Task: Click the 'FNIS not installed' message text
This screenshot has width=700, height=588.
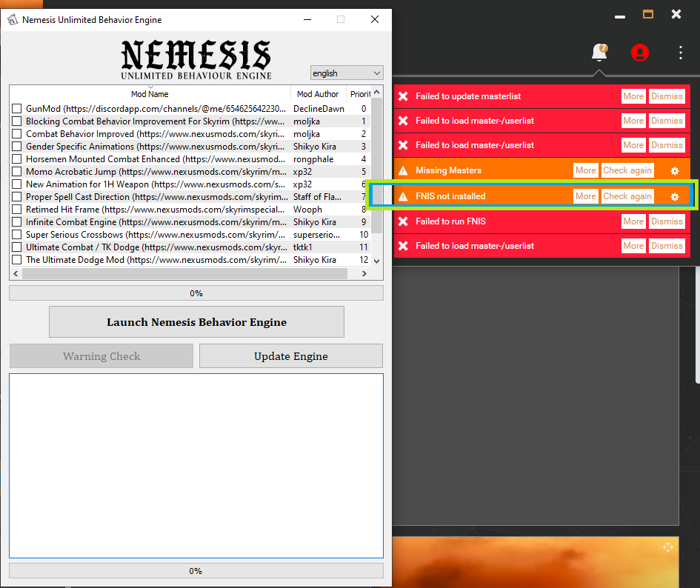Action: (x=450, y=196)
